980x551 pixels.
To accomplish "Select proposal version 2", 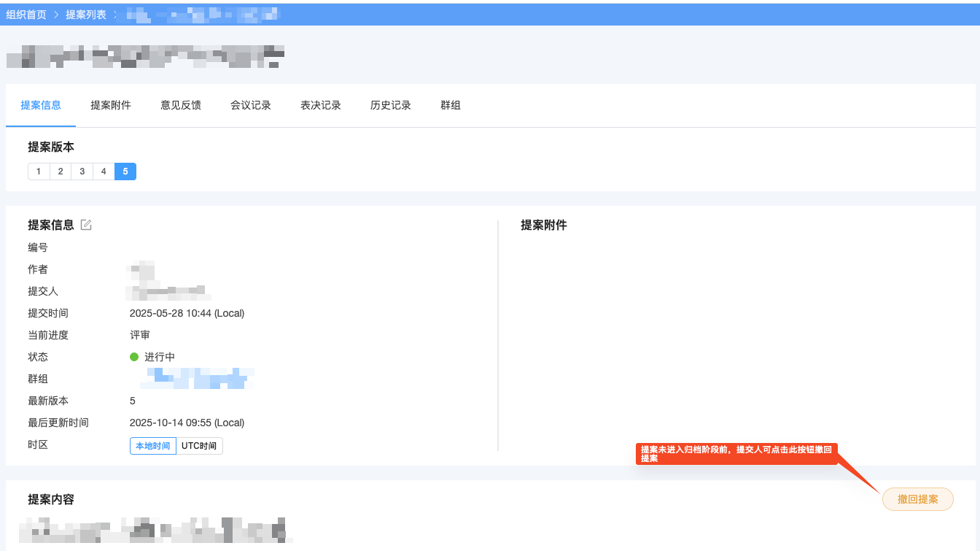I will coord(61,171).
